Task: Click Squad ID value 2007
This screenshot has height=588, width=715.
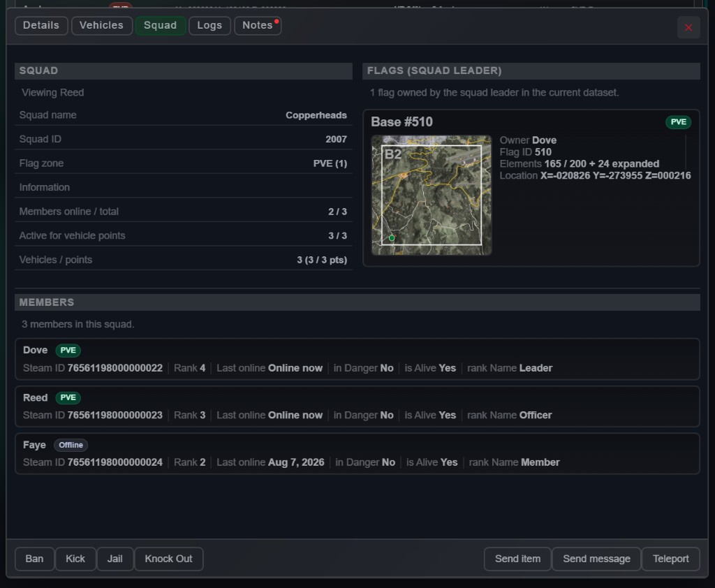Action: tap(336, 140)
